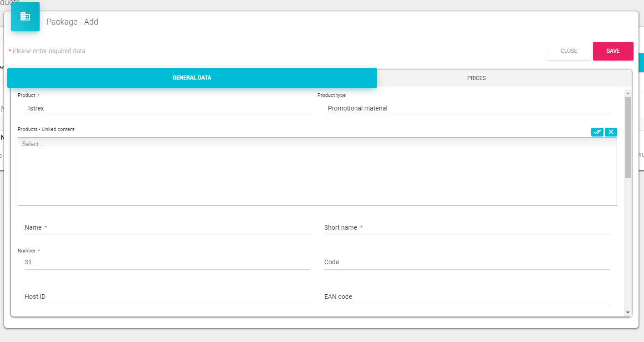Screen dimensions: 644x342
Task: Switch to the Prices tab
Action: [x=476, y=78]
